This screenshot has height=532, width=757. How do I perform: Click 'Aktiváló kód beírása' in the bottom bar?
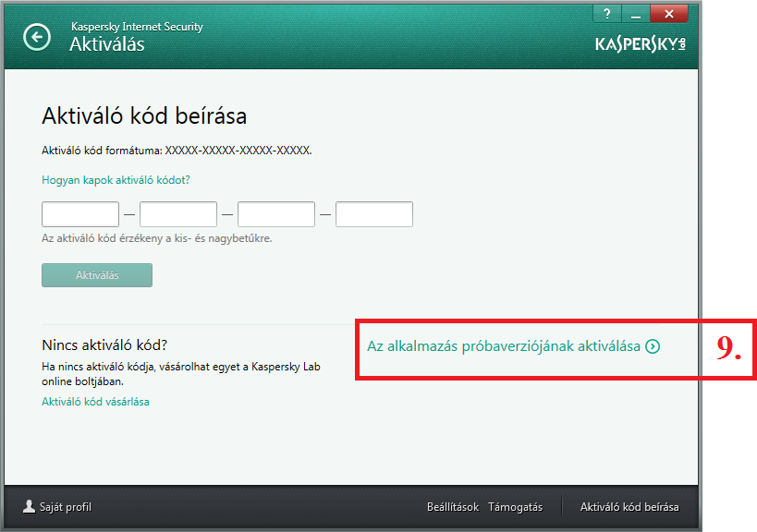click(629, 507)
